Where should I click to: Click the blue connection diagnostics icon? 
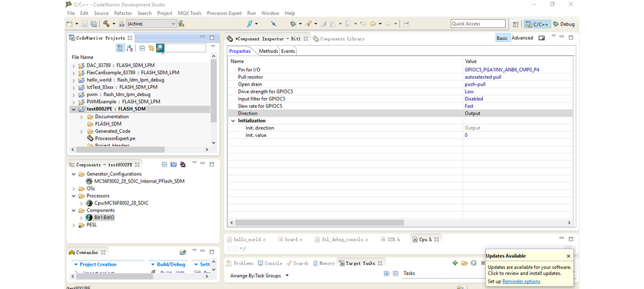(274, 24)
